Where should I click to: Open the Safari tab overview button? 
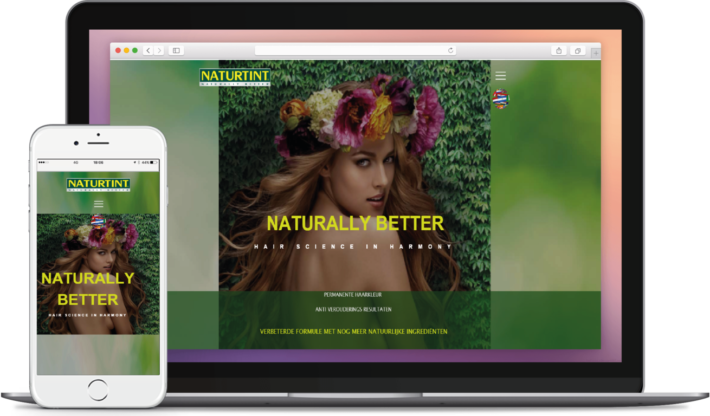click(578, 50)
